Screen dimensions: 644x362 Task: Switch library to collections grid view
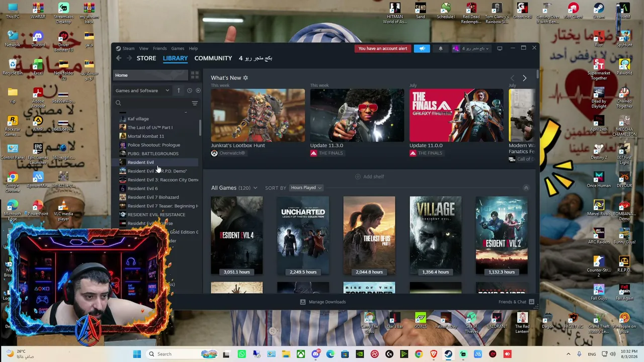pyautogui.click(x=195, y=75)
